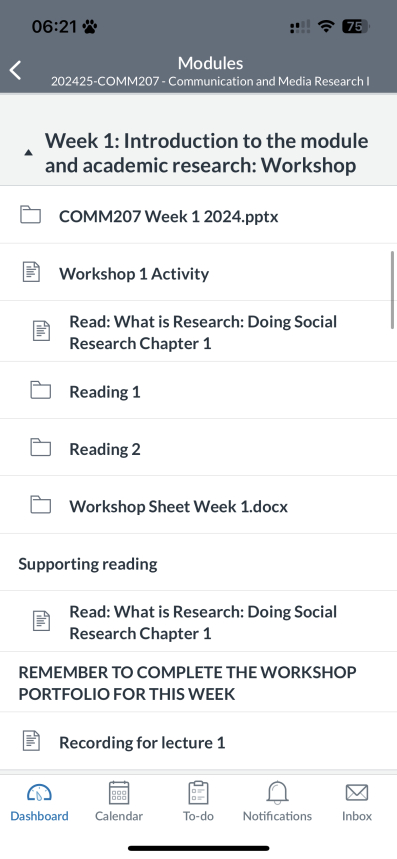Open Workshop 1 Activity page icon
Viewport: 397px width, 859px height.
[x=31, y=272]
